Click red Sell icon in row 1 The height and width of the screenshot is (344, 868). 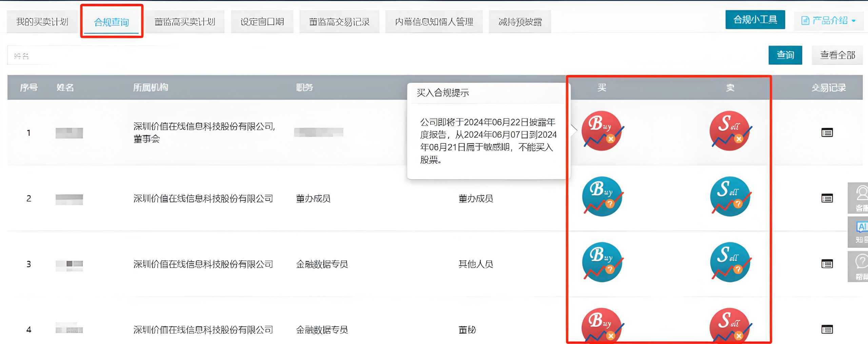pos(730,131)
